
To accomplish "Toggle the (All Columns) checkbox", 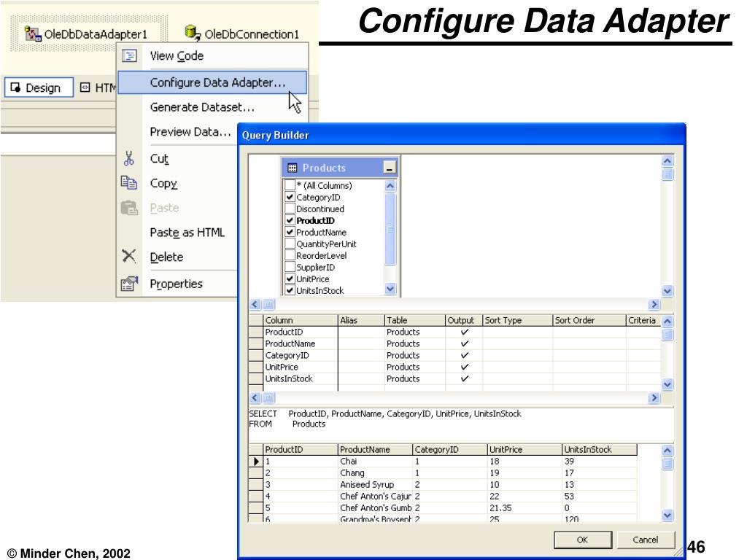I will (290, 184).
